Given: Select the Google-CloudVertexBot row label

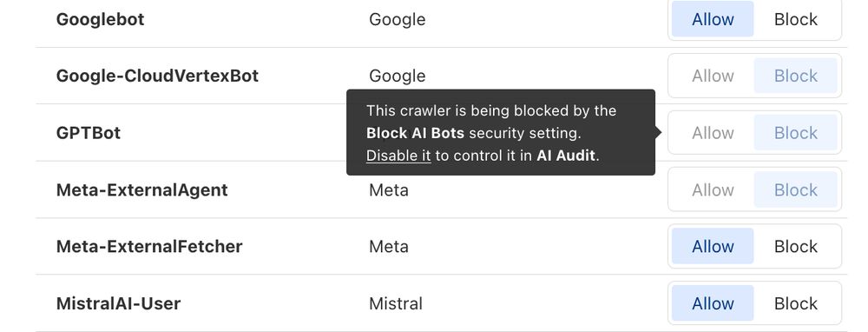Looking at the screenshot, I should click(157, 76).
